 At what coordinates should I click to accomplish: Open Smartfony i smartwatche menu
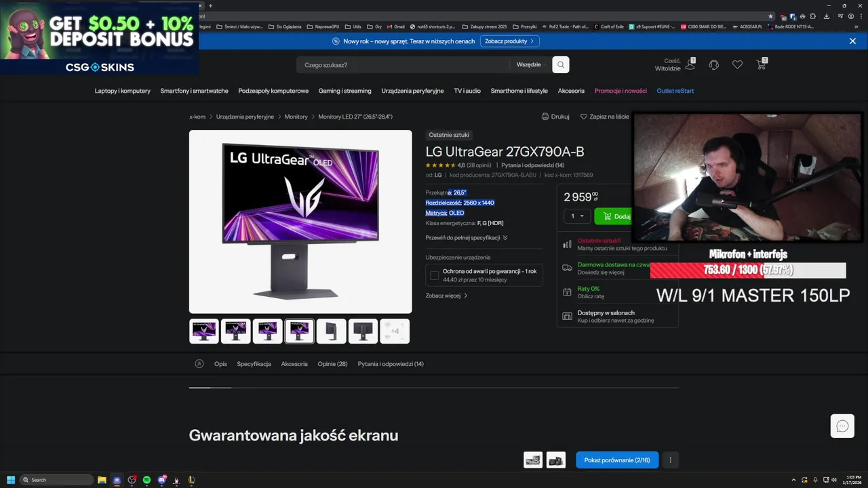[x=195, y=91]
